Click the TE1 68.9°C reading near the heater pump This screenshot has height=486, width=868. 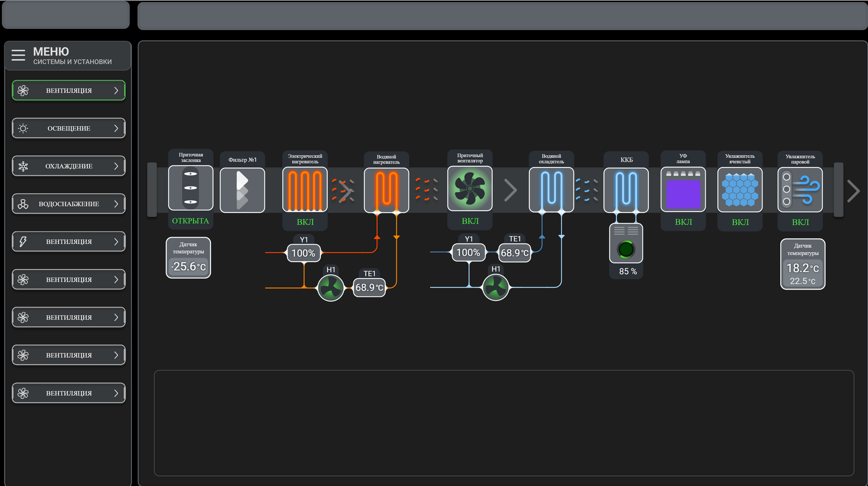[x=369, y=287]
